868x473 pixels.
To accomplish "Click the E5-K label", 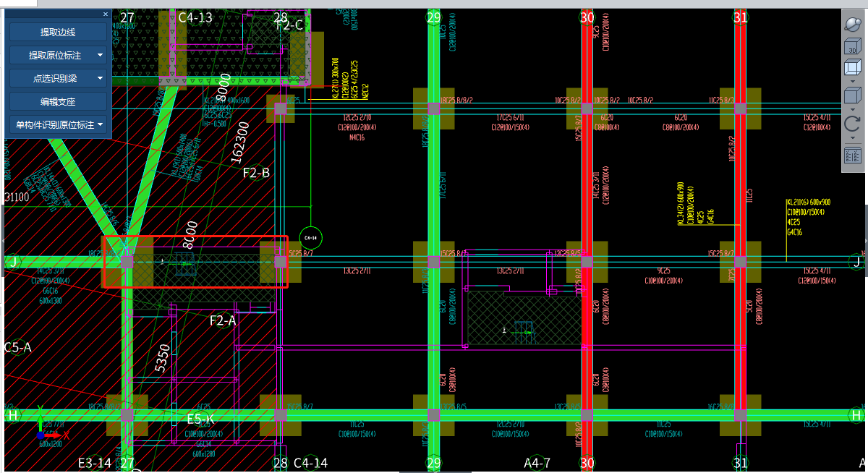I will coord(200,419).
